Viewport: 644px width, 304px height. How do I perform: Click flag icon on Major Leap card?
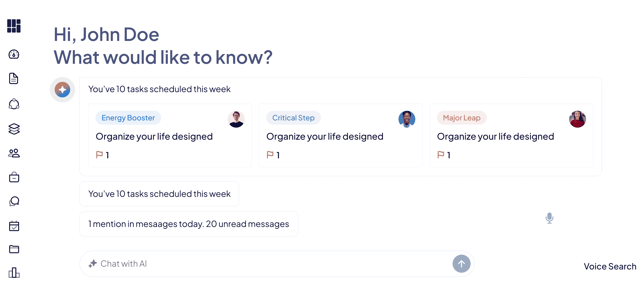pyautogui.click(x=441, y=155)
